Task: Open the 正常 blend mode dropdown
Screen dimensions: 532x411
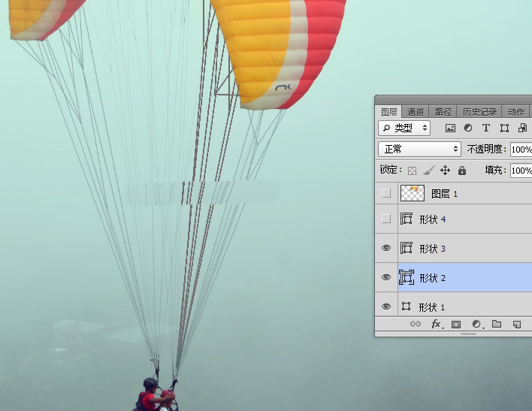Action: click(419, 150)
